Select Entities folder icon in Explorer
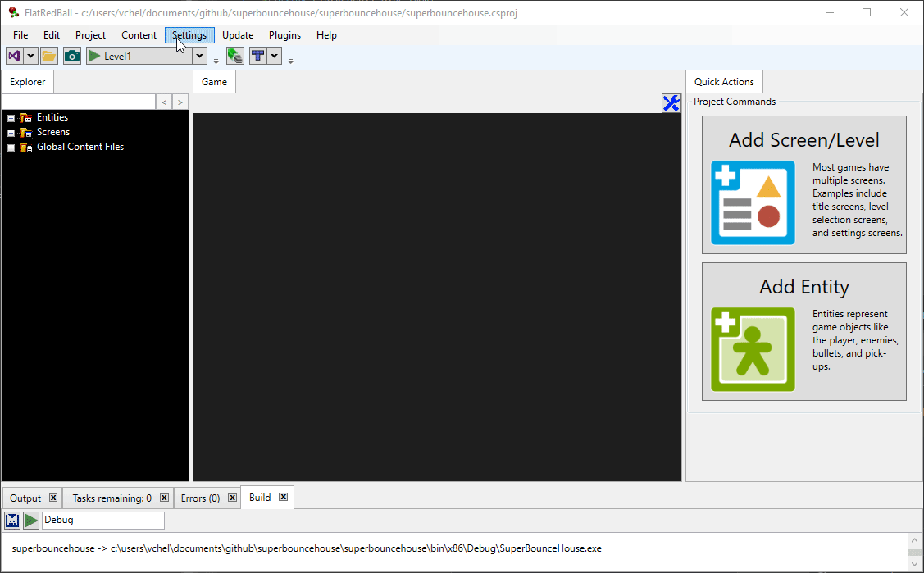The width and height of the screenshot is (924, 573). [x=26, y=118]
